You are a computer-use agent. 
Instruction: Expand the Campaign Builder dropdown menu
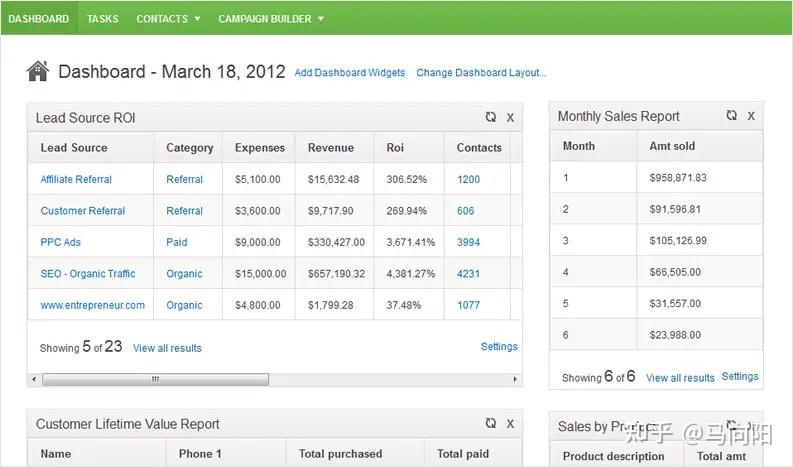click(x=270, y=18)
